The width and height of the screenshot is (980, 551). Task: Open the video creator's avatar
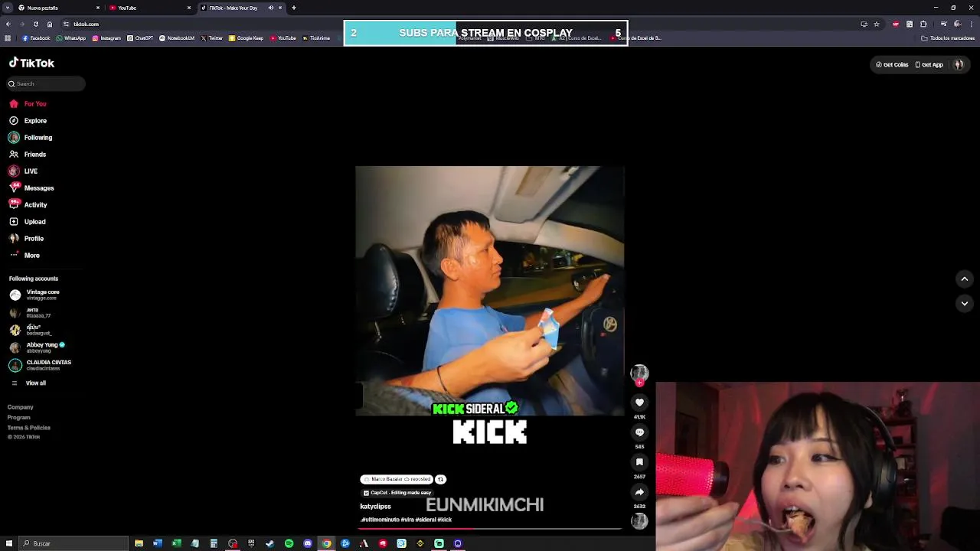click(x=639, y=373)
